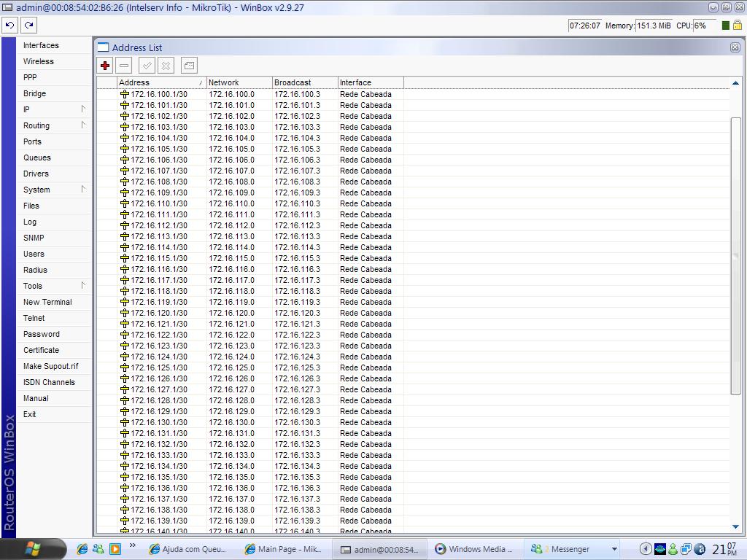The image size is (747, 560).
Task: Expand hidden system tray icons
Action: 646,549
